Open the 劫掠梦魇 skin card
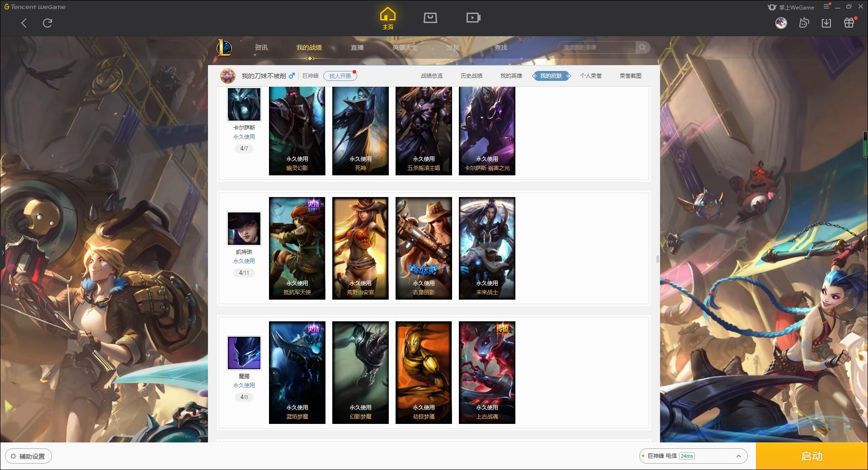 click(x=424, y=372)
